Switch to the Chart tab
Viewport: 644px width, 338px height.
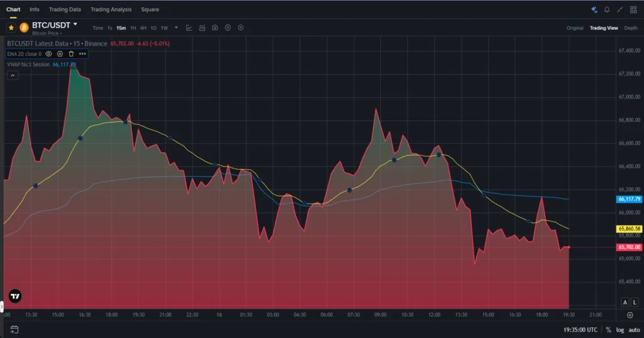coord(13,9)
